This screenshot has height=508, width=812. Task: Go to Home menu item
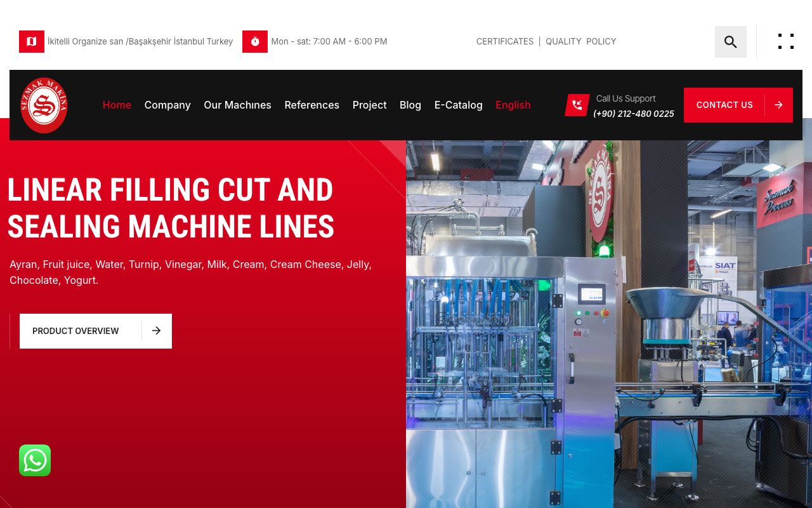tap(117, 105)
